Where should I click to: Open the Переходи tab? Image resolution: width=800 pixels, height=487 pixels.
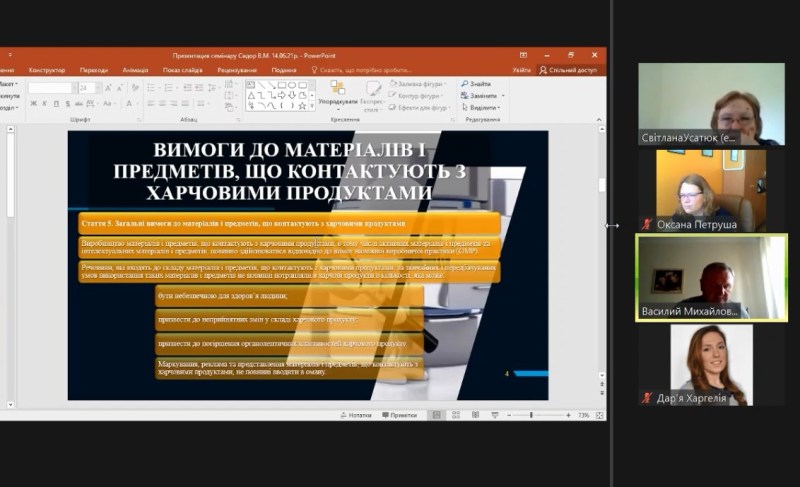point(94,70)
